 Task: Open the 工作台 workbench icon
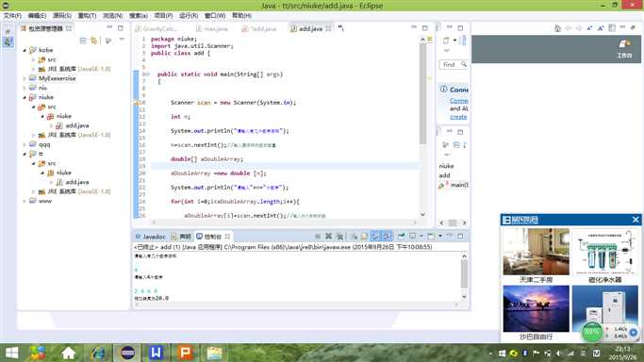click(x=624, y=48)
